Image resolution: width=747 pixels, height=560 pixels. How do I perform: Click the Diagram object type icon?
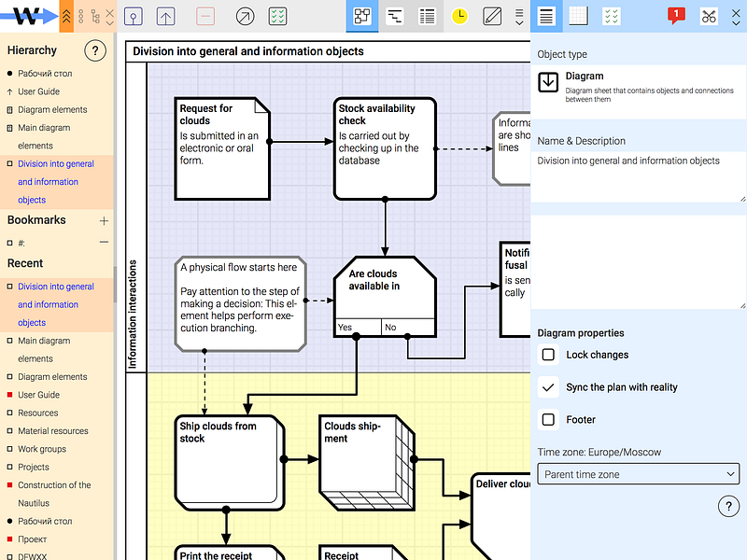coord(548,82)
